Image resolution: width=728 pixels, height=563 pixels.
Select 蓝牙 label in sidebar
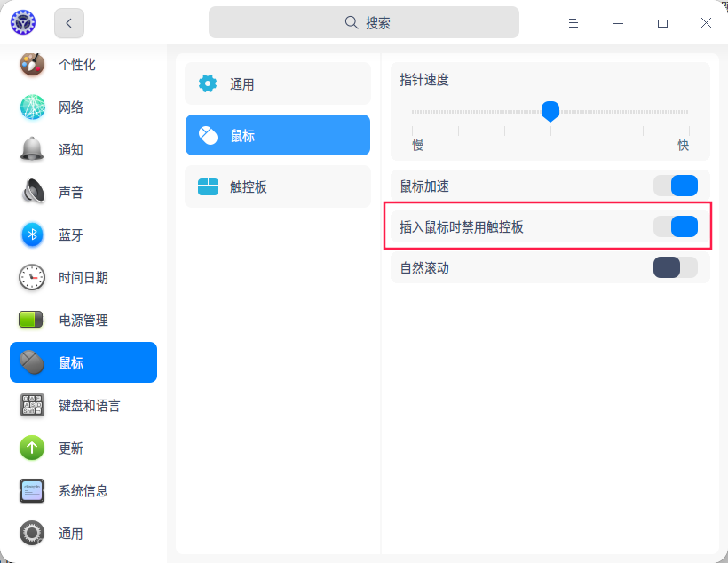tap(70, 234)
